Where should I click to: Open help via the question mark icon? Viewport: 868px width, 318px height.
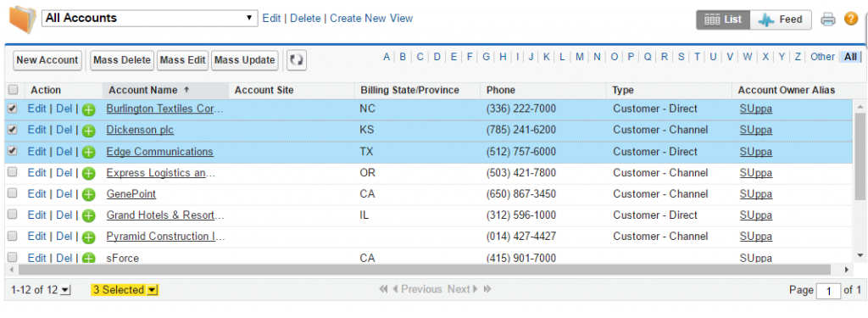tap(851, 19)
